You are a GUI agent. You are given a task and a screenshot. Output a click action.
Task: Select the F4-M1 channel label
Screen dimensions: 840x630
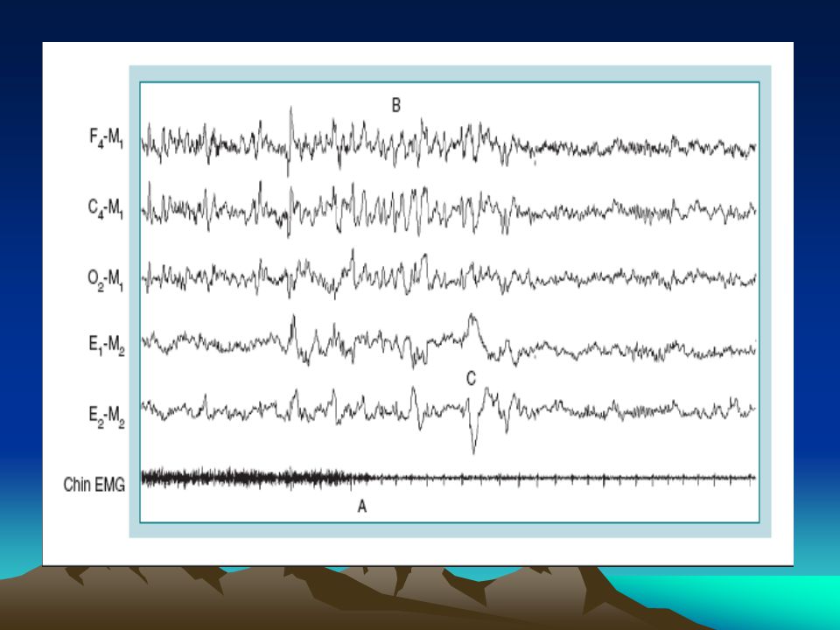[106, 138]
